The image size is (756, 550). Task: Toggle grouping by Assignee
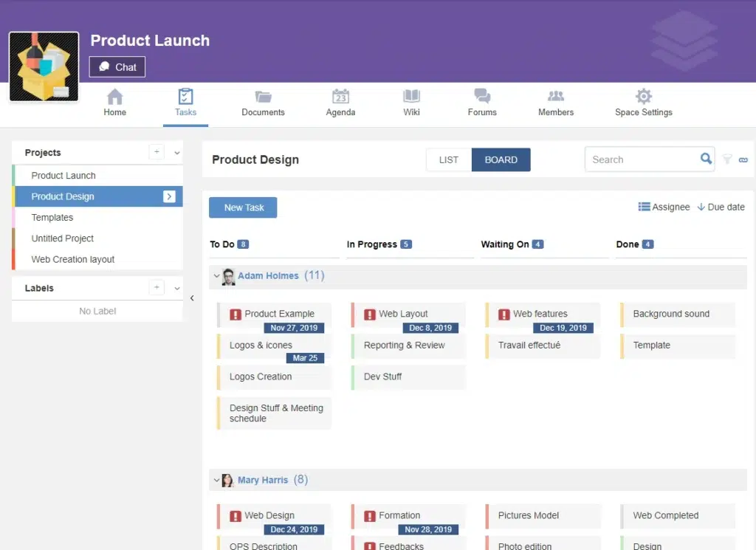point(664,207)
